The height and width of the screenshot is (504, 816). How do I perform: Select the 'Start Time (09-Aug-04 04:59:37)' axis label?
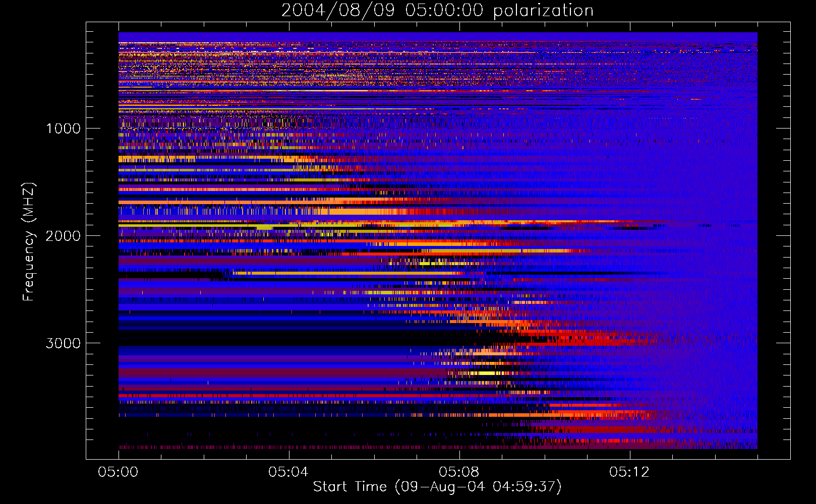(x=437, y=487)
